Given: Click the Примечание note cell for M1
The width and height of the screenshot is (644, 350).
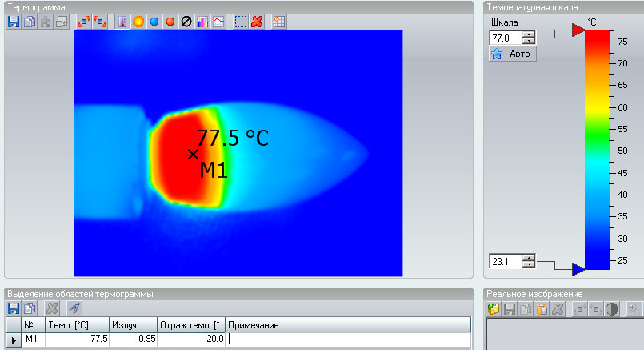Looking at the screenshot, I should 348,340.
